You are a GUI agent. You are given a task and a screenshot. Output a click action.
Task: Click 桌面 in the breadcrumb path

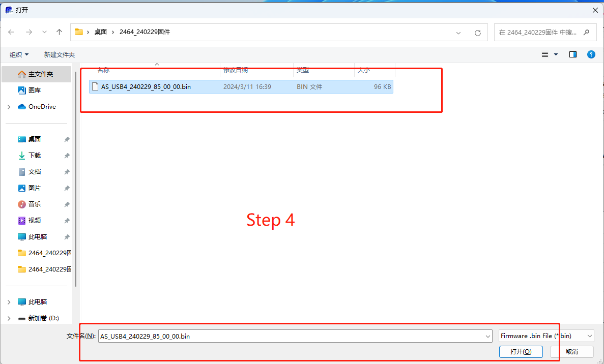pyautogui.click(x=100, y=32)
